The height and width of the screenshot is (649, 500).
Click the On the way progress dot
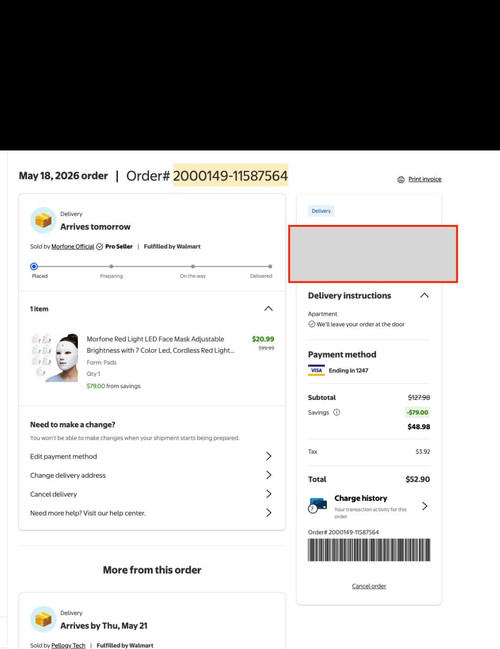[193, 266]
